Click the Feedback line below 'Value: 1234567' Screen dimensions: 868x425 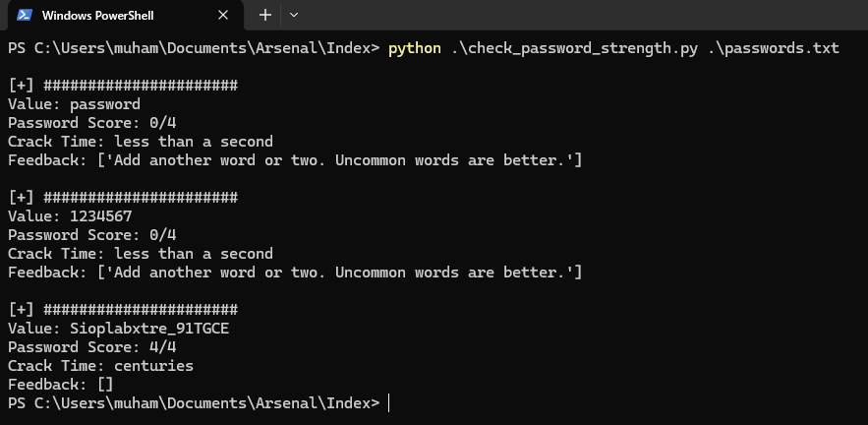[x=295, y=273]
